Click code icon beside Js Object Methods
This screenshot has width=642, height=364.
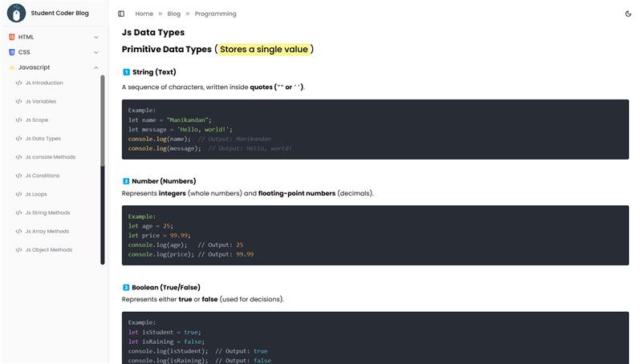tap(18, 250)
